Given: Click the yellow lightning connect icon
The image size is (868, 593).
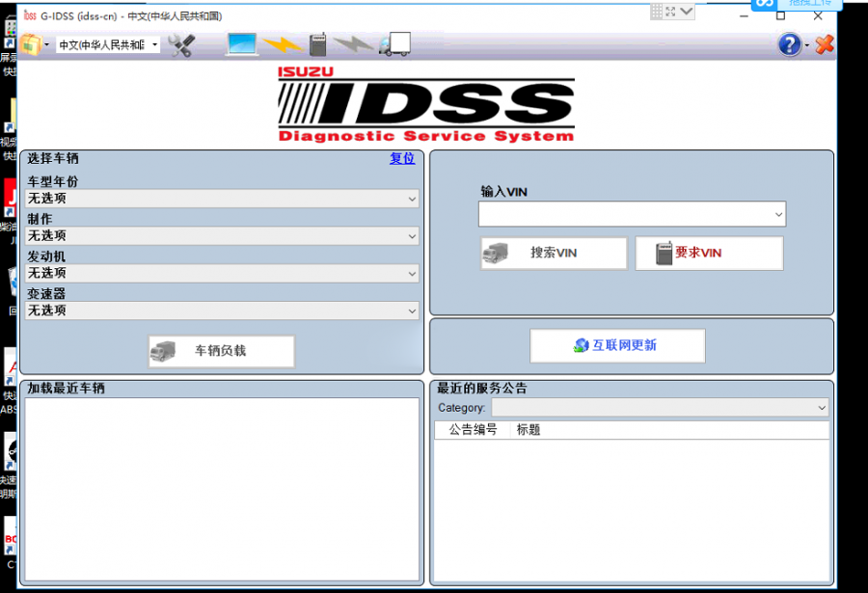Looking at the screenshot, I should point(281,44).
